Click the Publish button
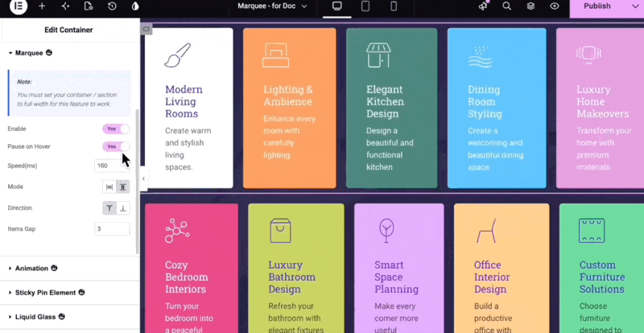Viewport: 644px width, 333px height. pyautogui.click(x=597, y=6)
